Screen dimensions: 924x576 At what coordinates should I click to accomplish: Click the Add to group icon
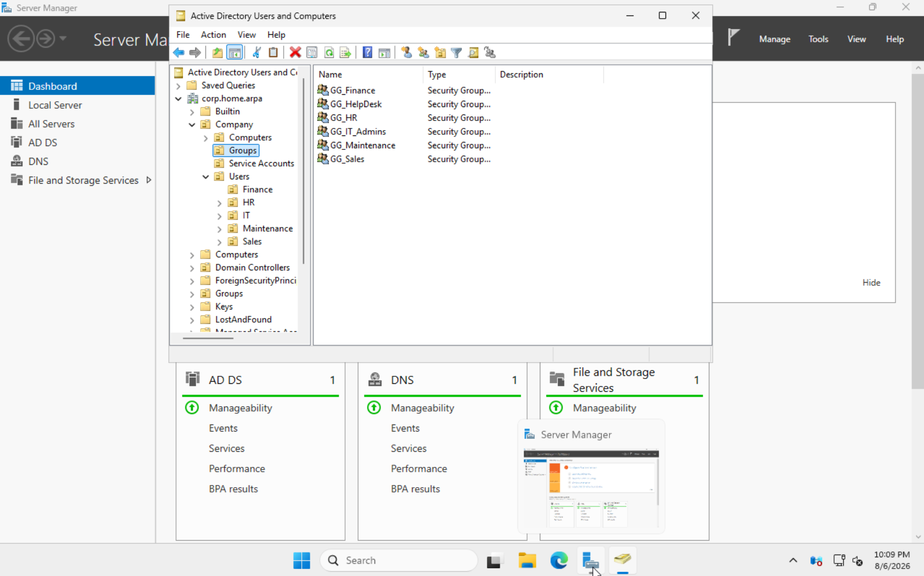[490, 52]
